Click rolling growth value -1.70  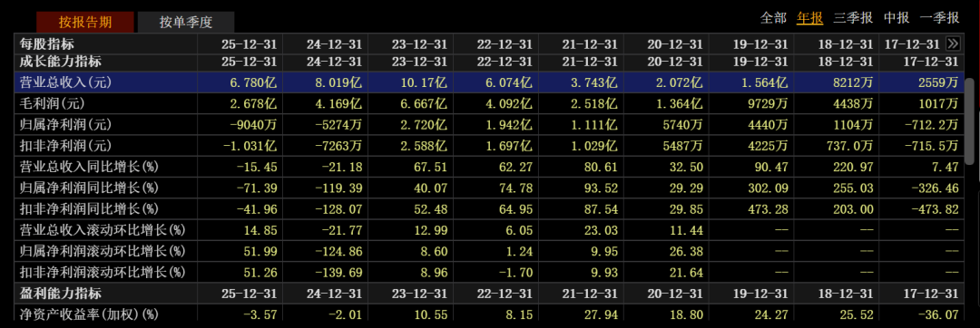(x=515, y=273)
